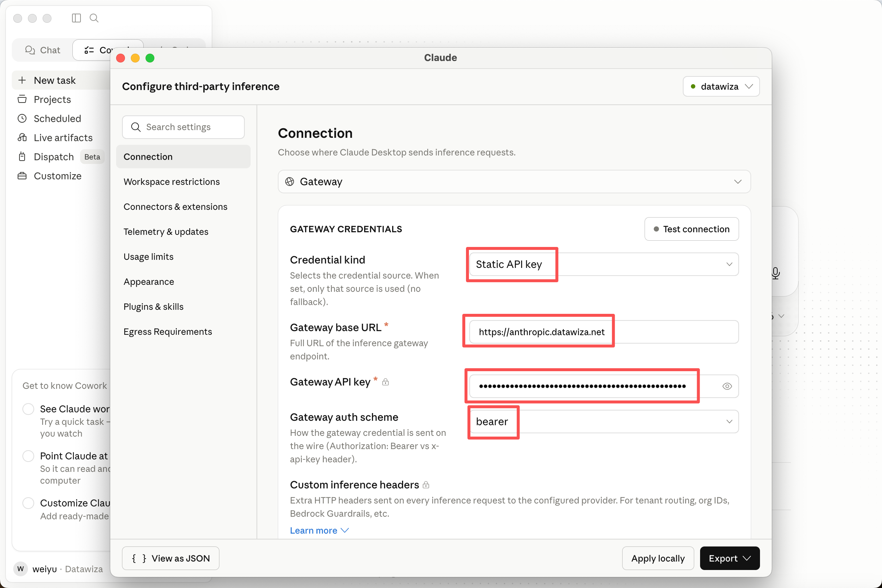Screen dimensions: 882x588
Task: Open Connectors & extensions settings
Action: (183, 207)
